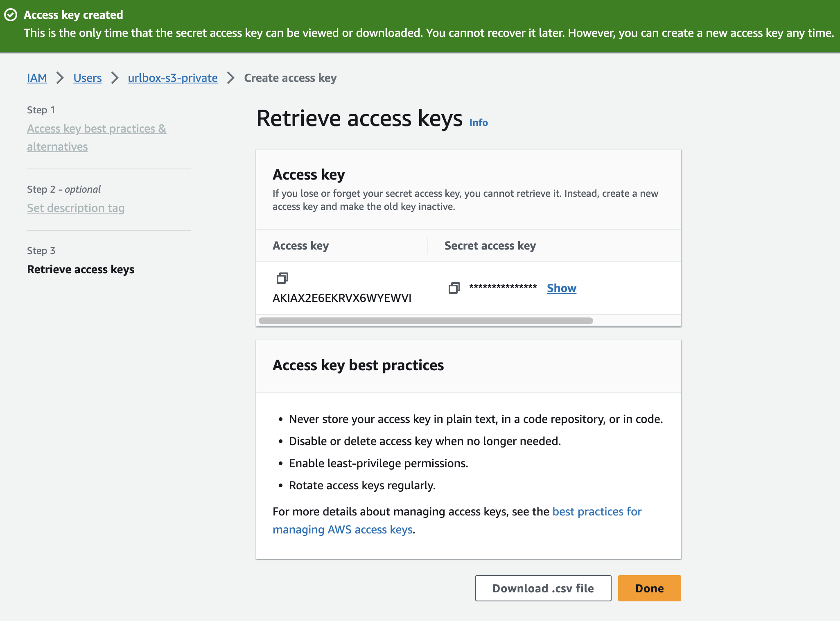
Task: Click the green success checkmark icon
Action: pyautogui.click(x=11, y=15)
